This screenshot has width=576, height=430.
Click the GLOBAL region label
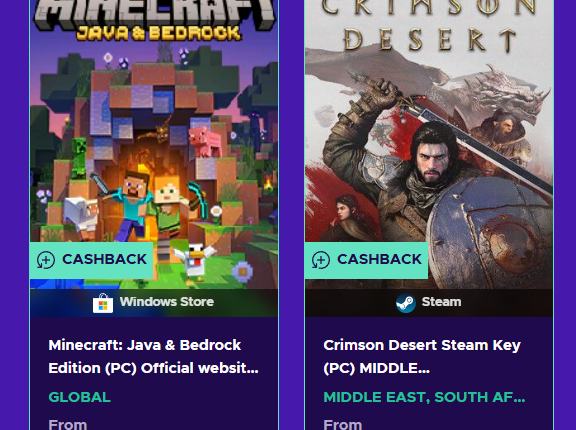pos(79,397)
